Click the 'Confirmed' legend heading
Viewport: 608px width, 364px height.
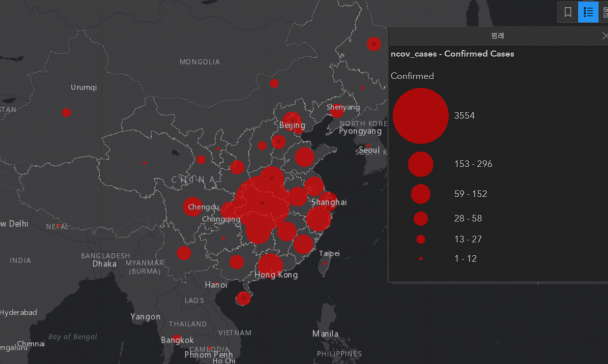412,76
